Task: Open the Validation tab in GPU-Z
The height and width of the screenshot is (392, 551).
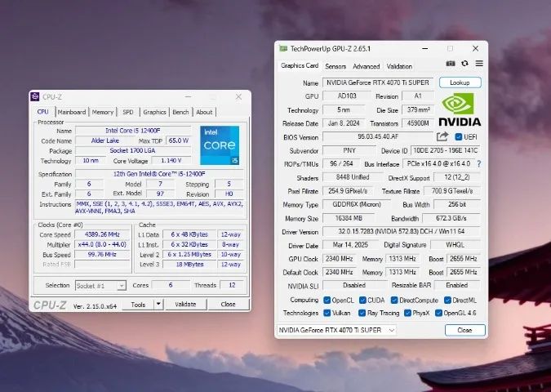Action: 399,66
